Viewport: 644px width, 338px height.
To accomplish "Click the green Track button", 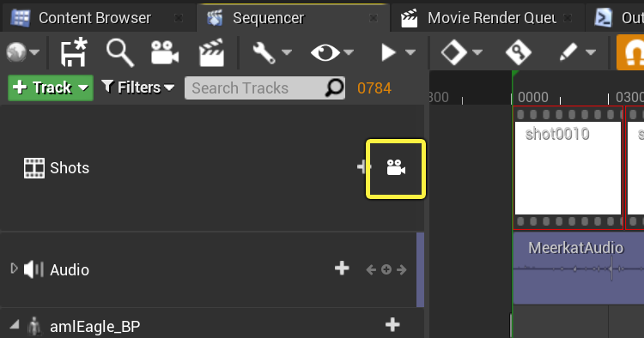I will pyautogui.click(x=51, y=88).
